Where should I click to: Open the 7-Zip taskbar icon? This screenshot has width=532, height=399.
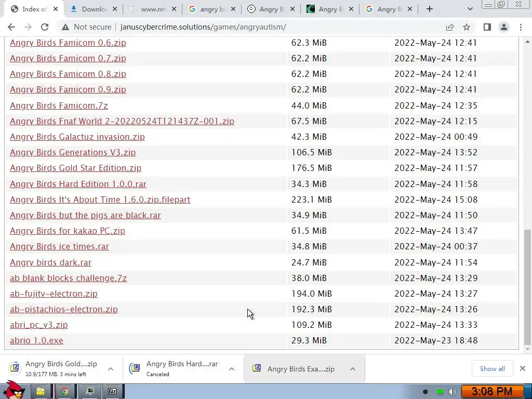tap(112, 392)
